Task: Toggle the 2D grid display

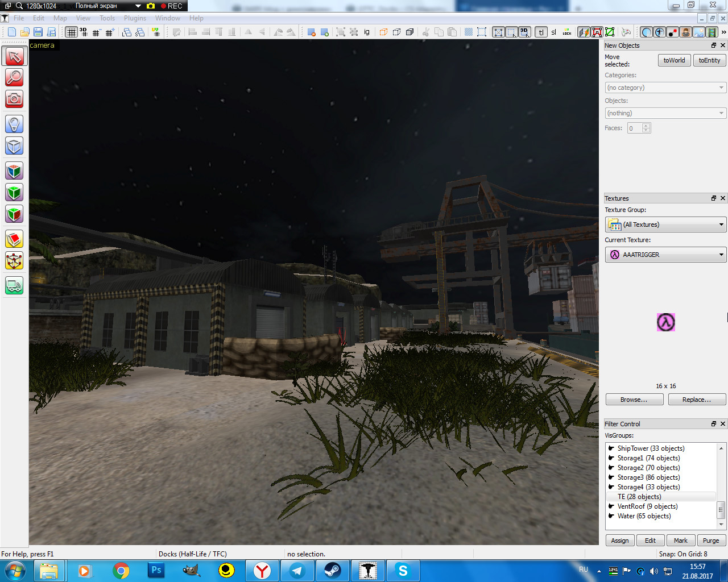Action: click(x=71, y=32)
